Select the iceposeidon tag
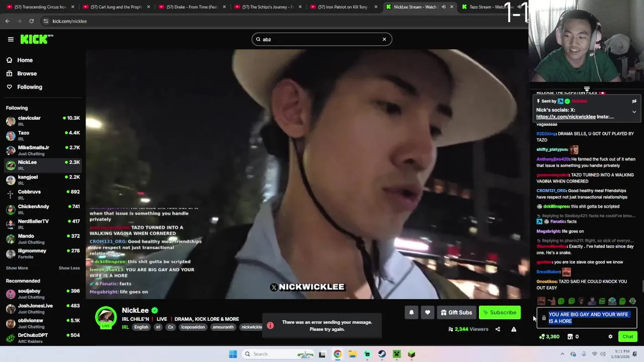644x362 pixels. pyautogui.click(x=193, y=327)
